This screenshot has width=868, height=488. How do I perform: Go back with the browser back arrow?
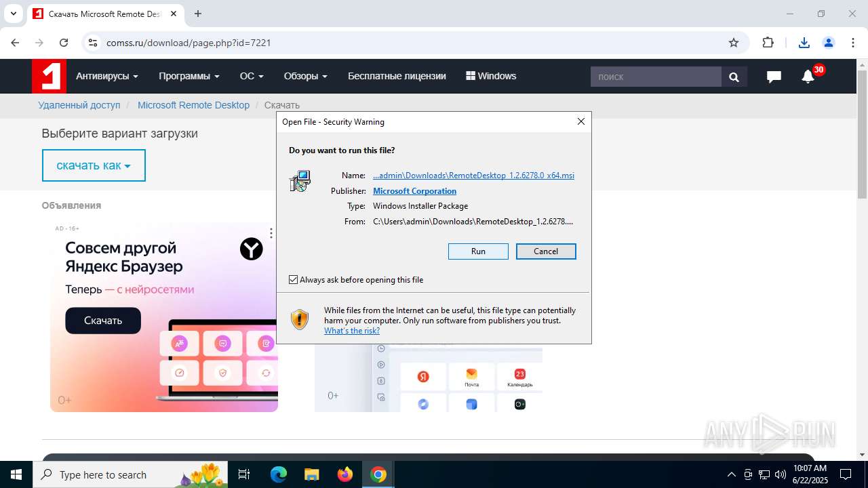[x=15, y=43]
